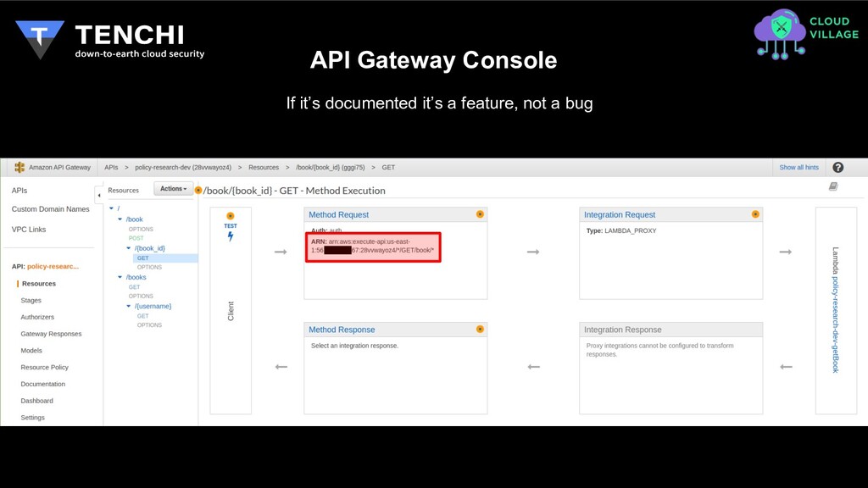
Task: Open the Amazon API Gateway home logo
Action: click(x=19, y=167)
